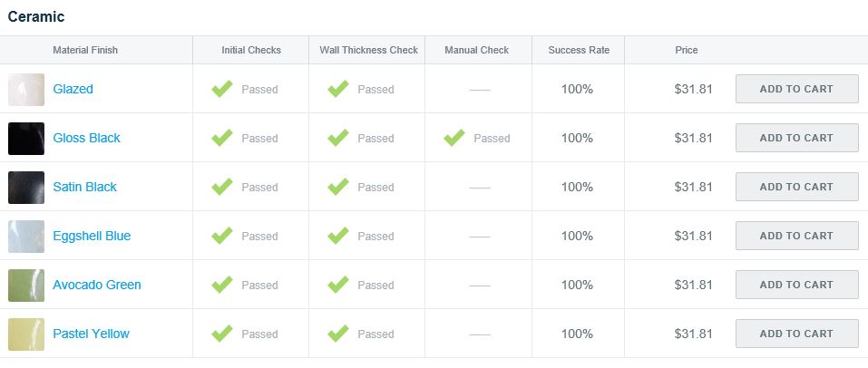Image resolution: width=868 pixels, height=368 pixels.
Task: Open the Glazed finish link
Action: click(x=73, y=90)
